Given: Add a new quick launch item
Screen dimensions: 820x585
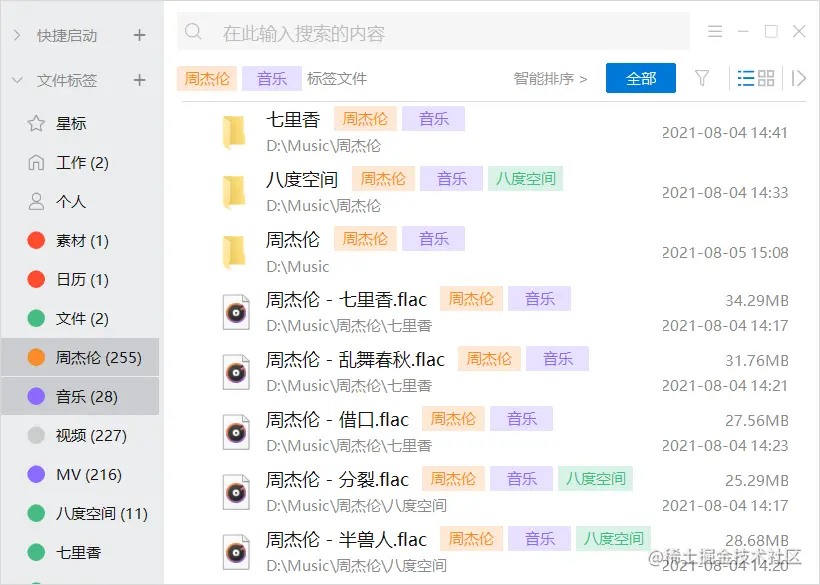Looking at the screenshot, I should [139, 36].
